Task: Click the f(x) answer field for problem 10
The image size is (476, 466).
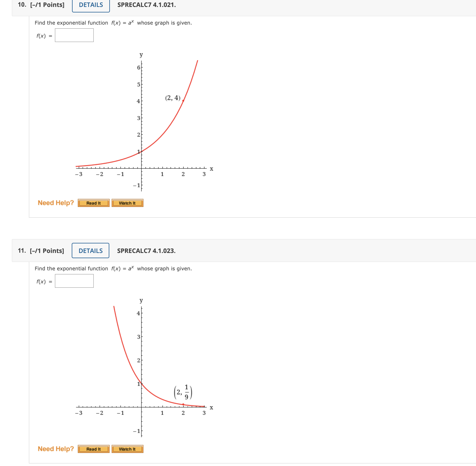Action: coord(74,35)
